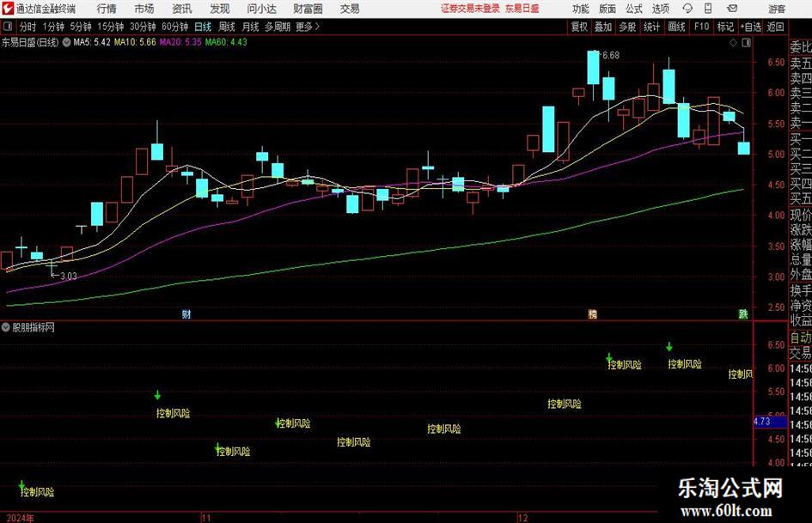Click the 叠加 overlay button
The width and height of the screenshot is (812, 523).
tap(603, 27)
